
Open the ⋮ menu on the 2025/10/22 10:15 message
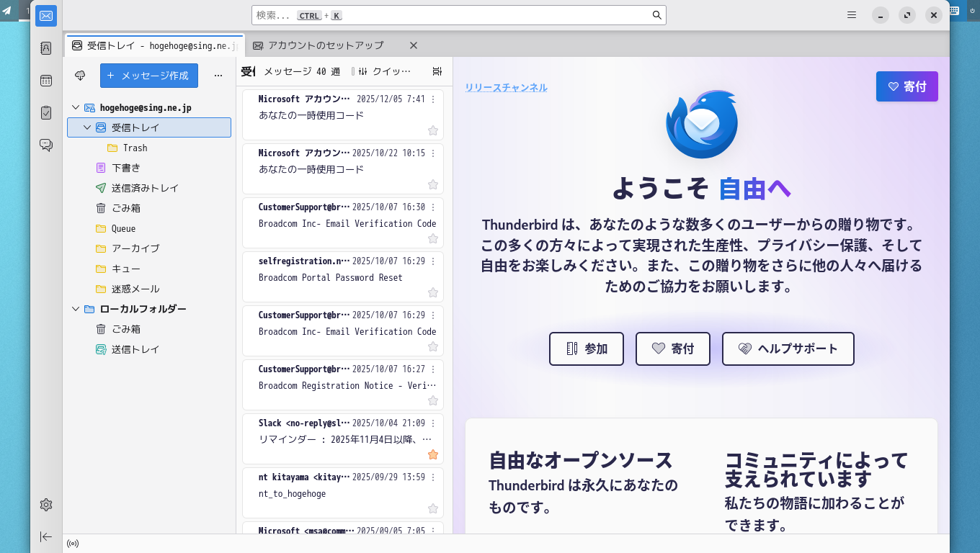pyautogui.click(x=433, y=153)
